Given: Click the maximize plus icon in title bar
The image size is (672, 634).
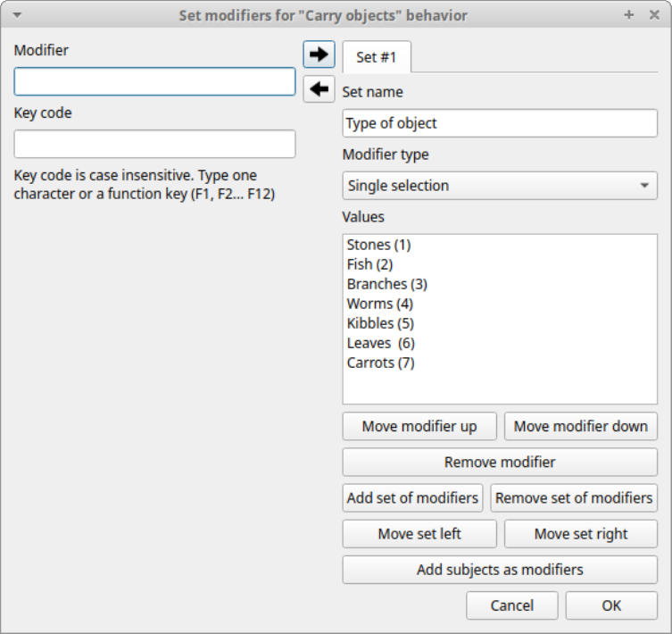Looking at the screenshot, I should (x=628, y=15).
